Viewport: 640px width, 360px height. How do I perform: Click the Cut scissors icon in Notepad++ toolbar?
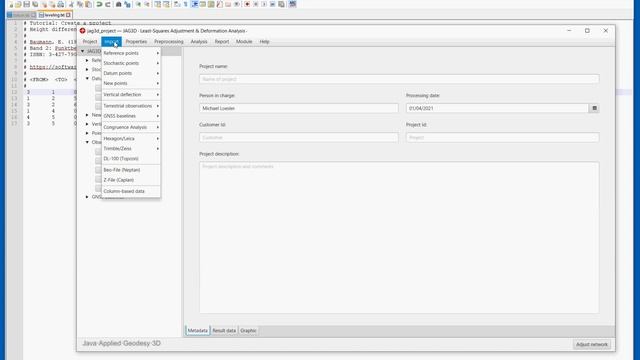tap(71, 4)
